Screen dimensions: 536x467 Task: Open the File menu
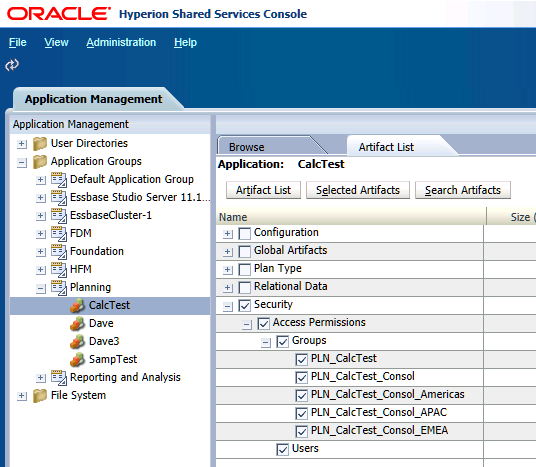pyautogui.click(x=17, y=42)
